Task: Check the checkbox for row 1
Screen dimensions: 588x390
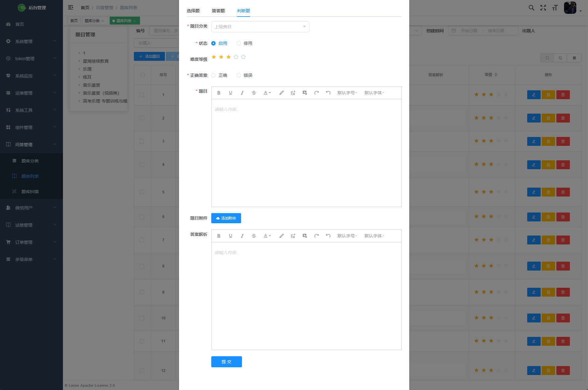Action: click(142, 95)
